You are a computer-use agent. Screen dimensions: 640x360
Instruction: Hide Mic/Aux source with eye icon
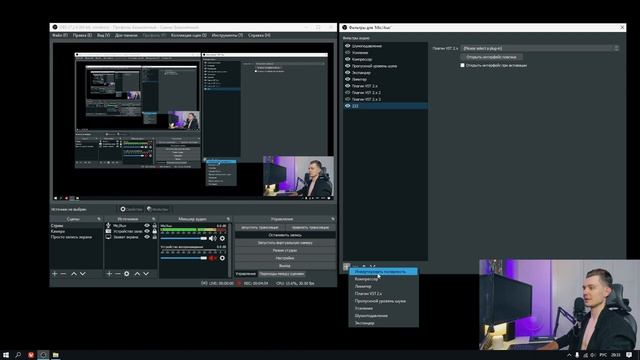pos(147,225)
